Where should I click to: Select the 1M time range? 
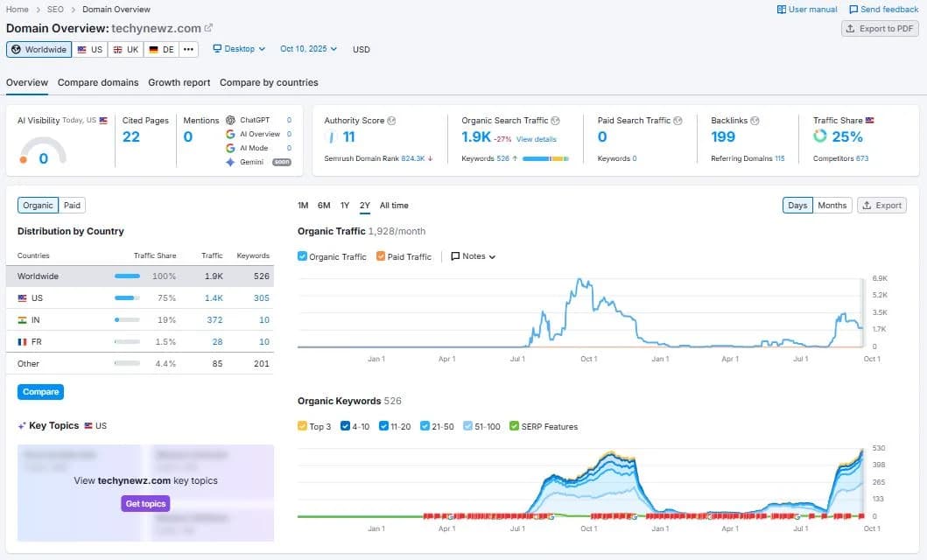click(303, 206)
